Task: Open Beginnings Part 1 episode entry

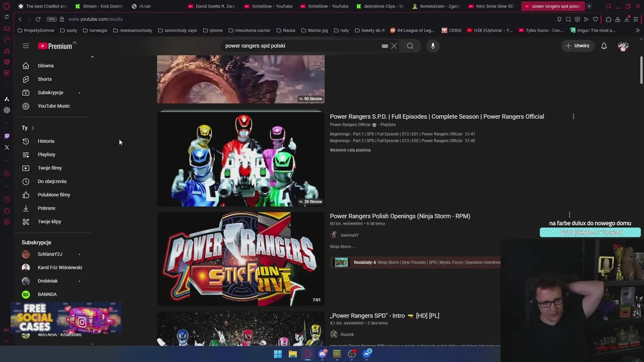Action: [x=403, y=134]
